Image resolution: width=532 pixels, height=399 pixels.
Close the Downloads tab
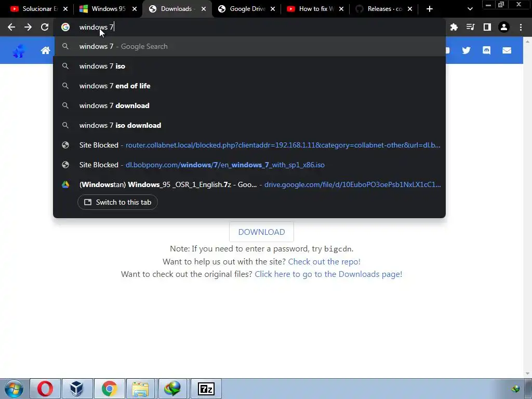[x=204, y=9]
